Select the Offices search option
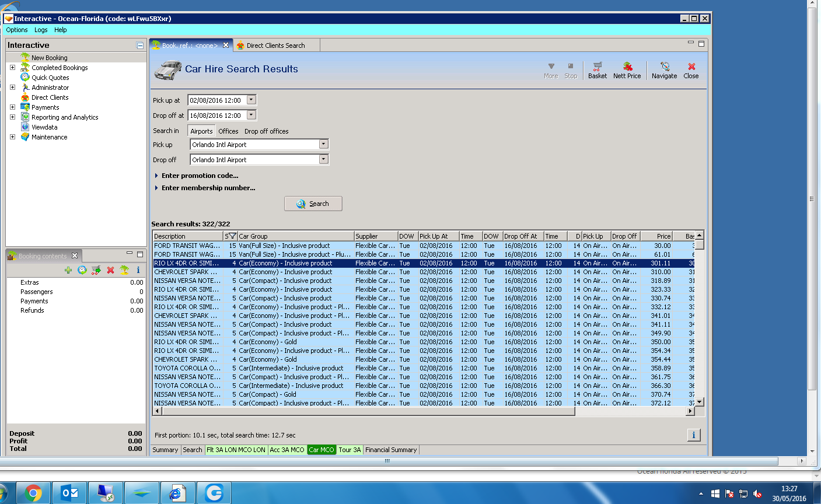 pos(228,131)
